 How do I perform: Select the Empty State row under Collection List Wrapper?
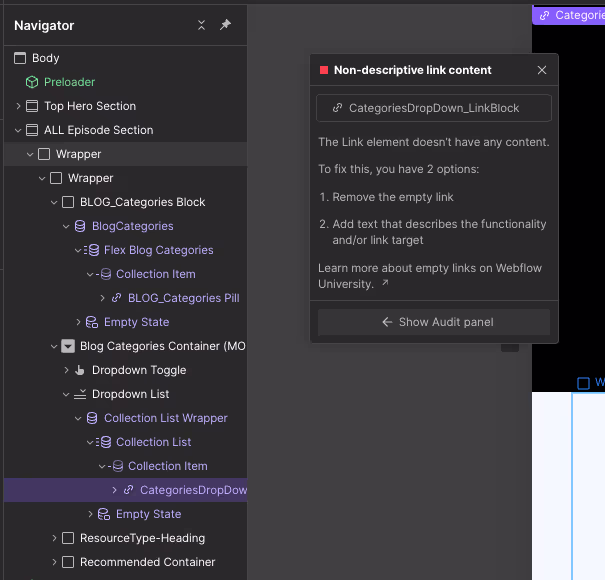click(125, 514)
